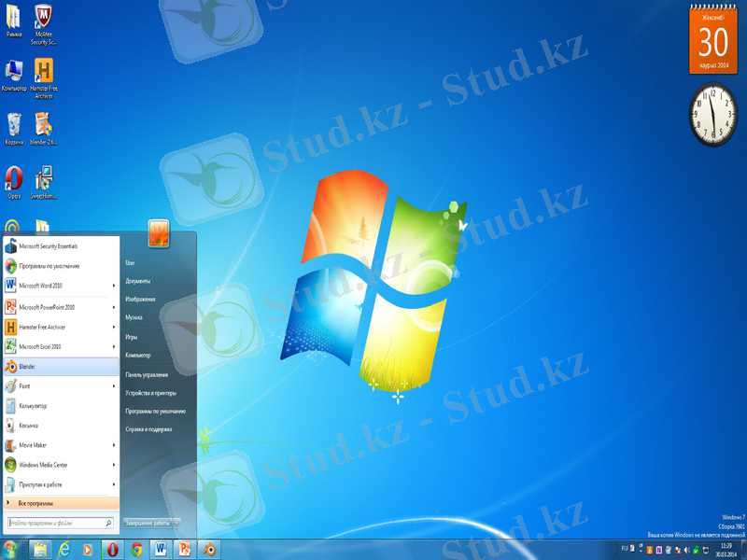Click the Hamster Free Archiver desktop icon
Screen dimensions: 747x560
point(43,76)
